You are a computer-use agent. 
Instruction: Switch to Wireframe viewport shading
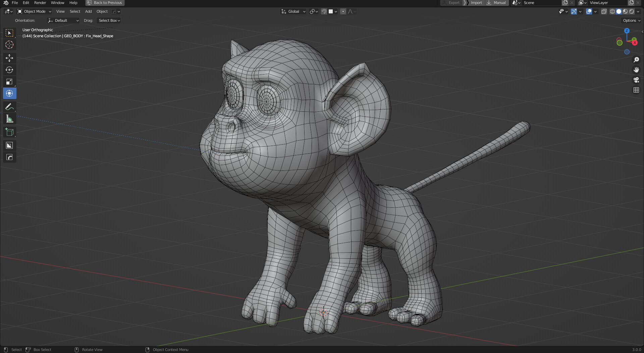click(612, 11)
